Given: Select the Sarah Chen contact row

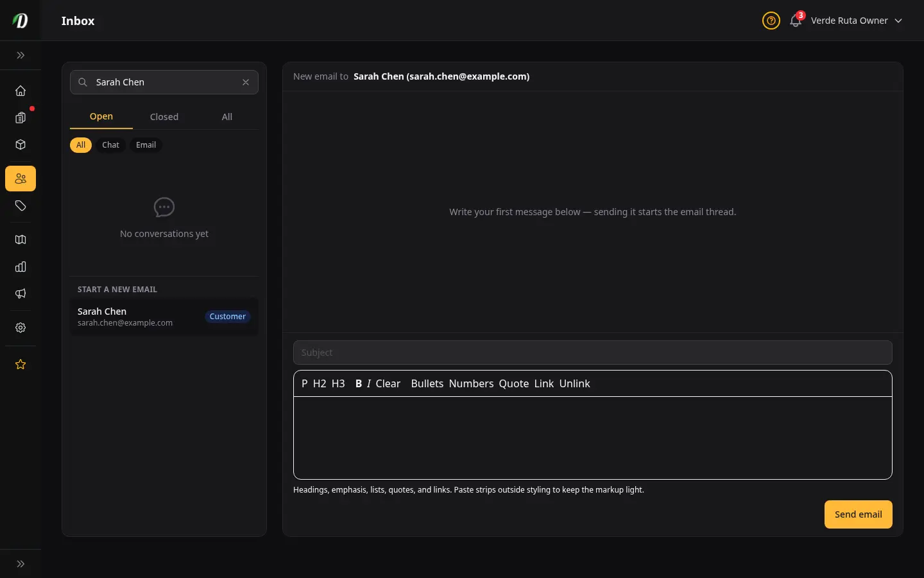Looking at the screenshot, I should (164, 317).
